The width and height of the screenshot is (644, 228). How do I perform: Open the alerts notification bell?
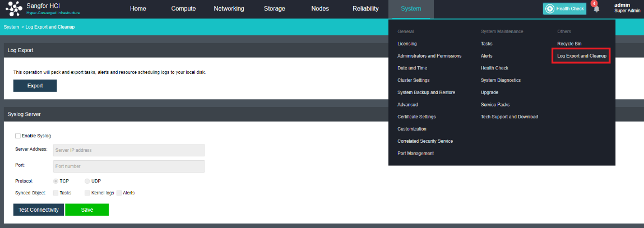596,9
